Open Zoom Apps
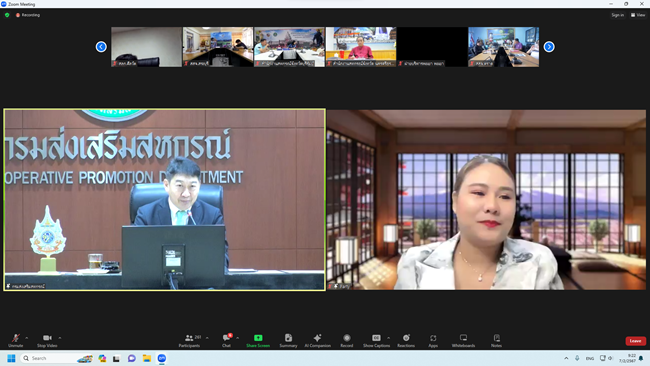This screenshot has height=366, width=650. click(433, 340)
